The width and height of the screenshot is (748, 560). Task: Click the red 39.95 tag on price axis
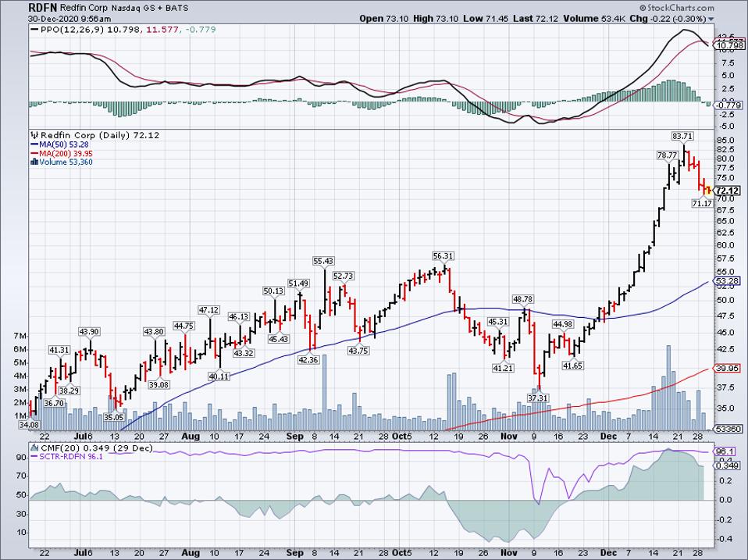point(728,368)
